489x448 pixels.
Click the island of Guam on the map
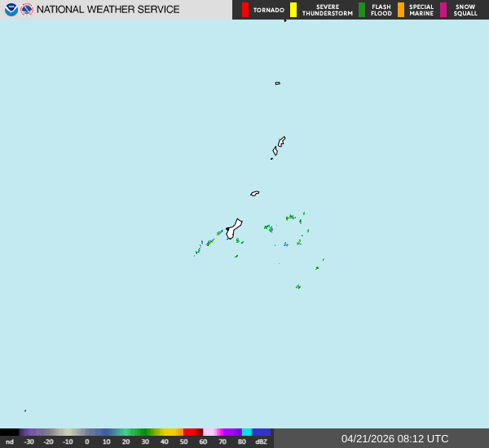(234, 229)
